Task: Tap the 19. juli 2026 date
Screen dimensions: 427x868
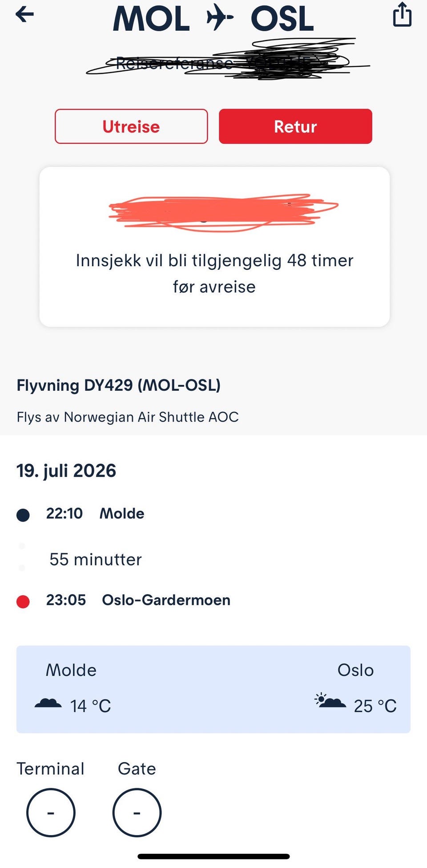Action: pyautogui.click(x=66, y=471)
